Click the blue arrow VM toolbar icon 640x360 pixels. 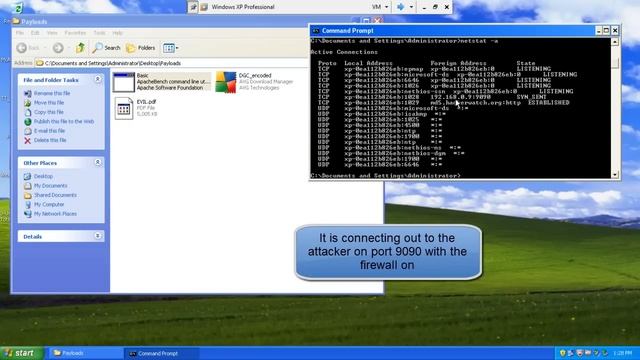coord(400,7)
